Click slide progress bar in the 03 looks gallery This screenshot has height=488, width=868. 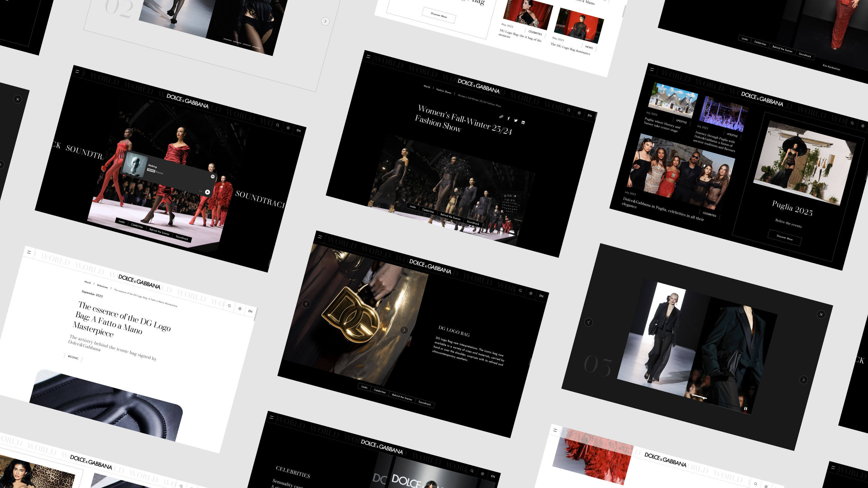point(699,397)
